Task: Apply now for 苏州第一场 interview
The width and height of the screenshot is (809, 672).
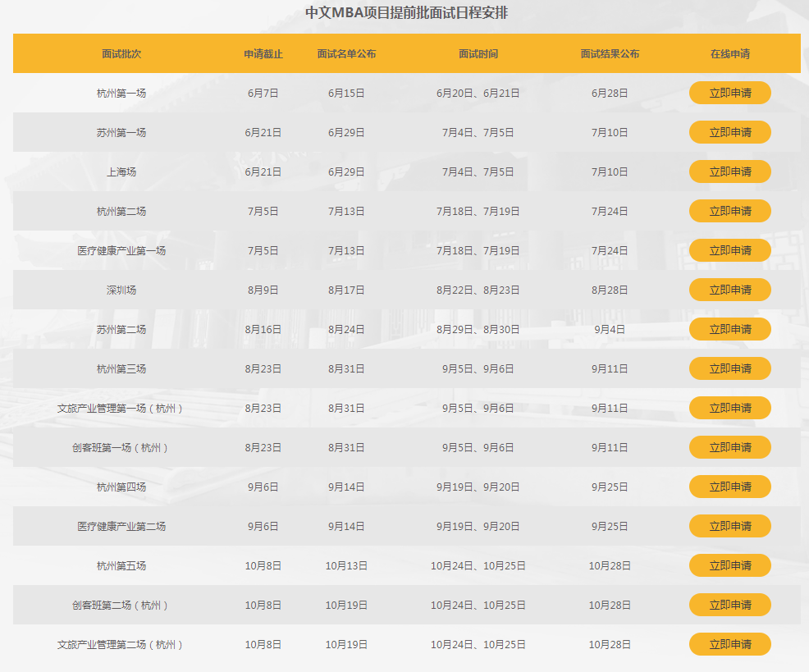Action: (x=729, y=132)
